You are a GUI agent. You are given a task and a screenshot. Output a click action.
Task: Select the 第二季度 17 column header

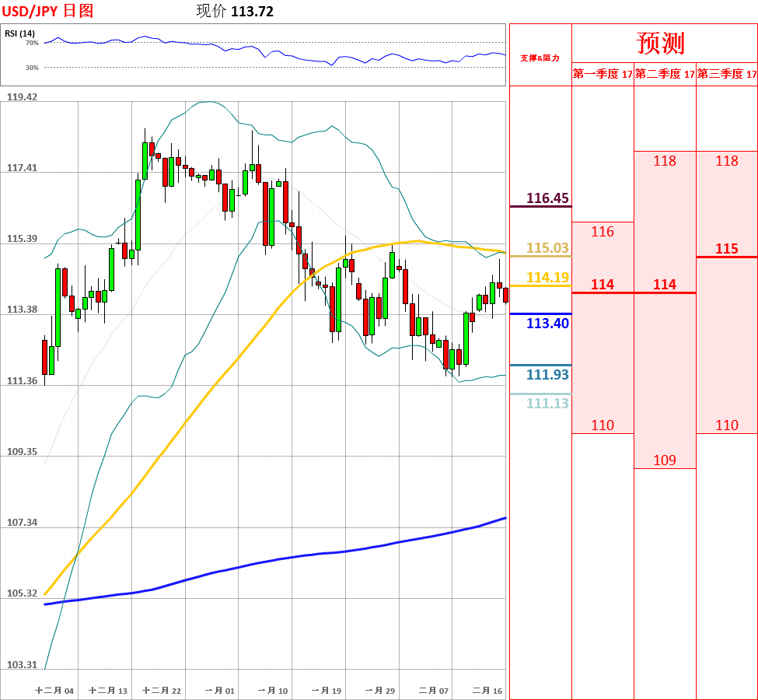point(665,74)
